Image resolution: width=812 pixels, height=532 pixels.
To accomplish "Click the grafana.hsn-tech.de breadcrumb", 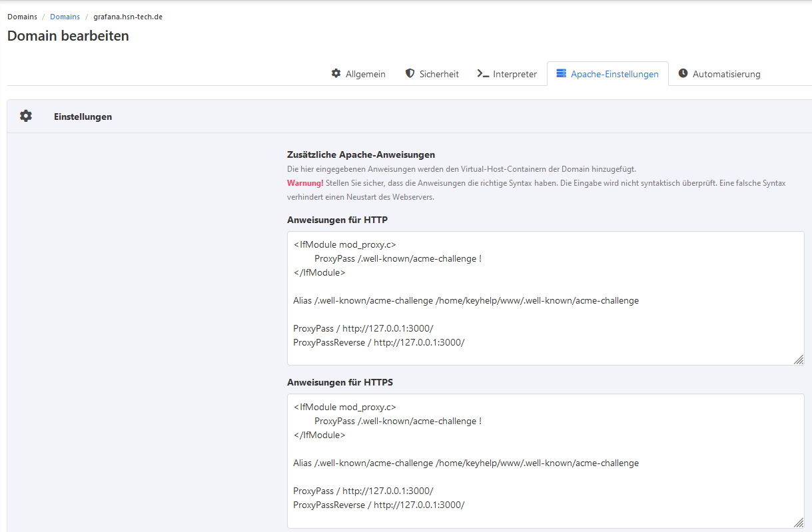I will 128,17.
